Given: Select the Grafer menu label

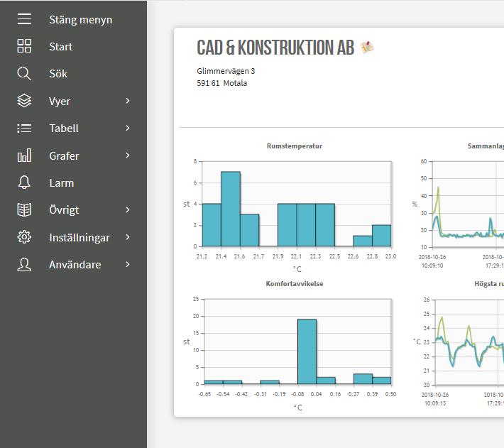Looking at the screenshot, I should pos(64,156).
